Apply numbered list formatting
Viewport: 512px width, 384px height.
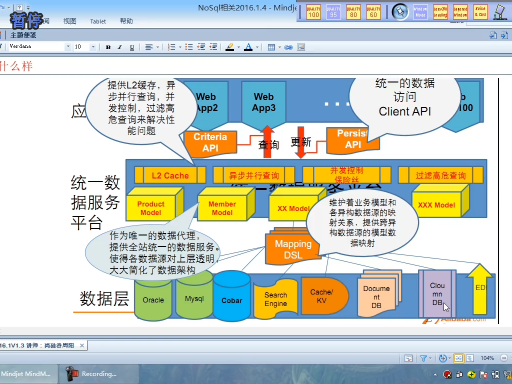[172, 47]
